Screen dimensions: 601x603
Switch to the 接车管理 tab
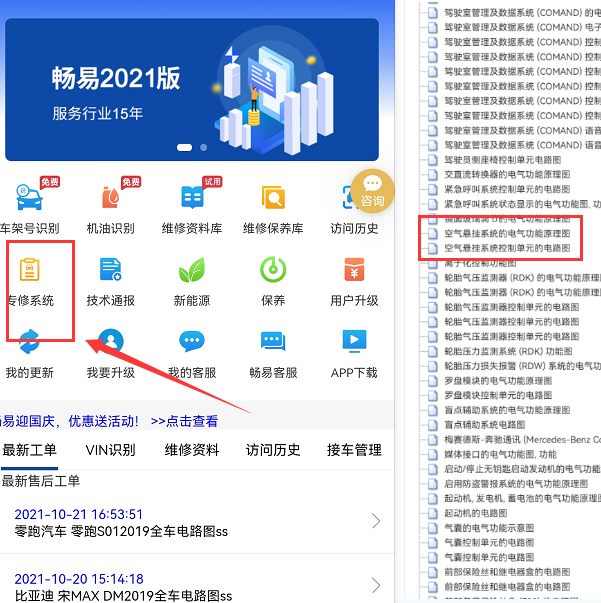[x=354, y=450]
